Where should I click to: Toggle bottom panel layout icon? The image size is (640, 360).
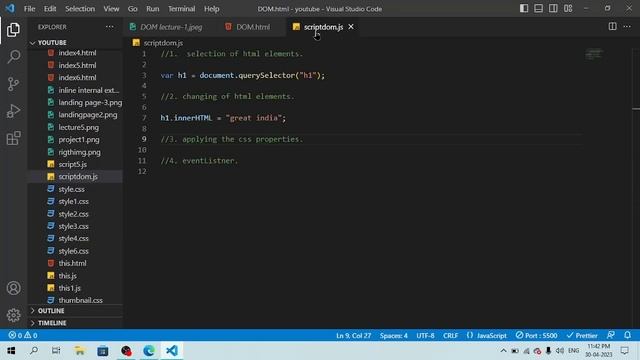pos(539,9)
